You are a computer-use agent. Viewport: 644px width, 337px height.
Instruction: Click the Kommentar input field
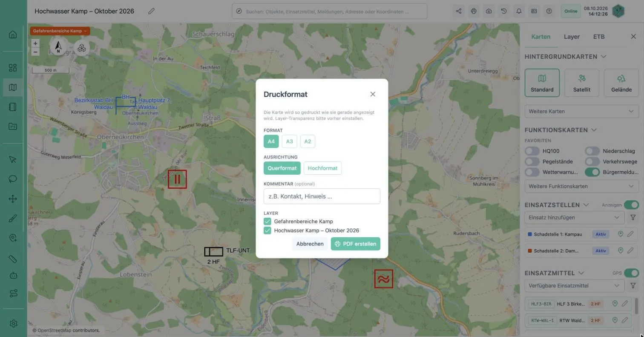click(322, 196)
